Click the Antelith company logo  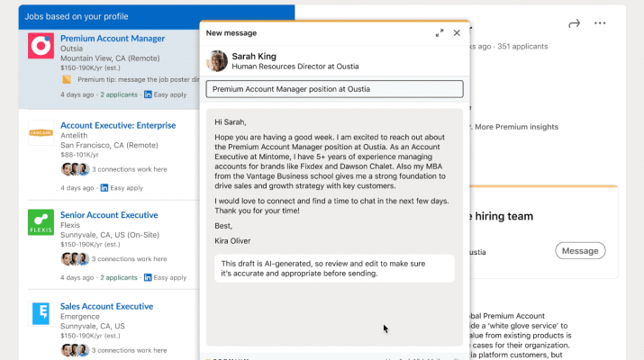pos(41,132)
